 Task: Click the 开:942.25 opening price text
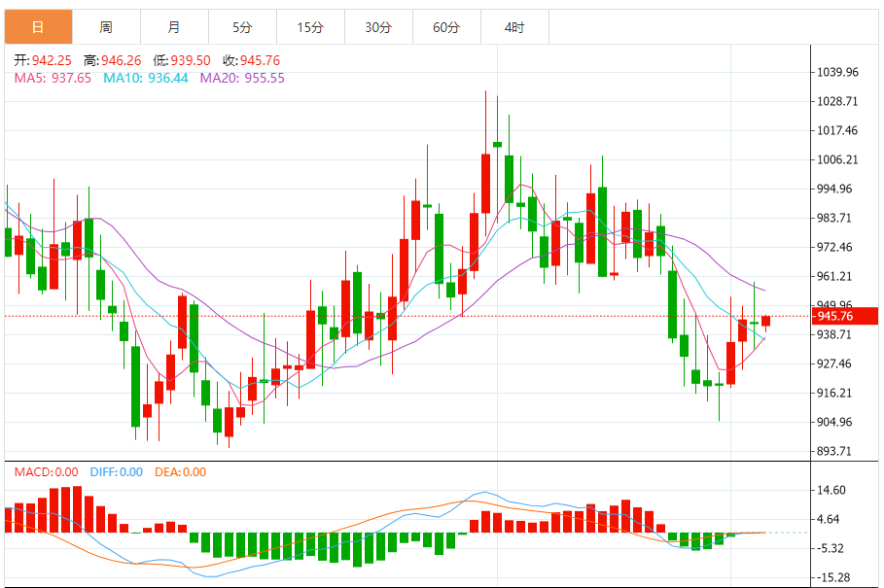pos(43,61)
